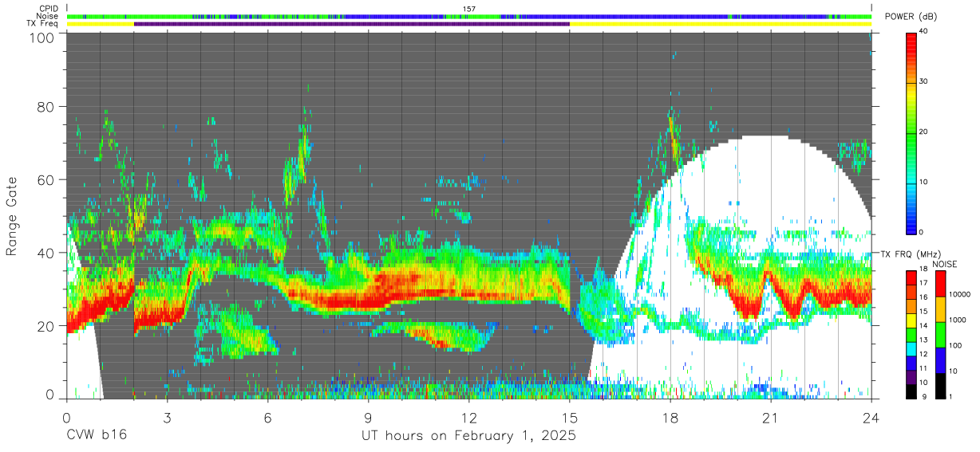980x452 pixels.
Task: Click the yellow 14 MHz swatch in TX FRQ legend
Action: (911, 320)
